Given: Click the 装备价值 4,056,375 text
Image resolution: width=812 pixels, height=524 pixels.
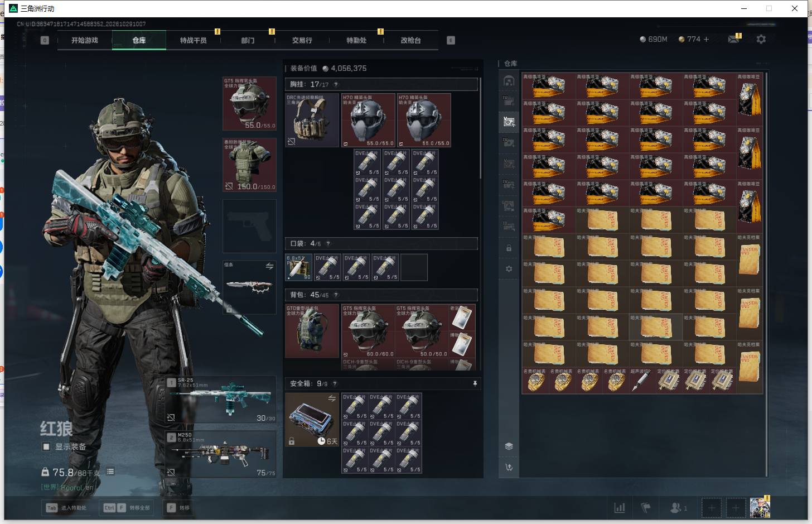Looking at the screenshot, I should tap(328, 68).
